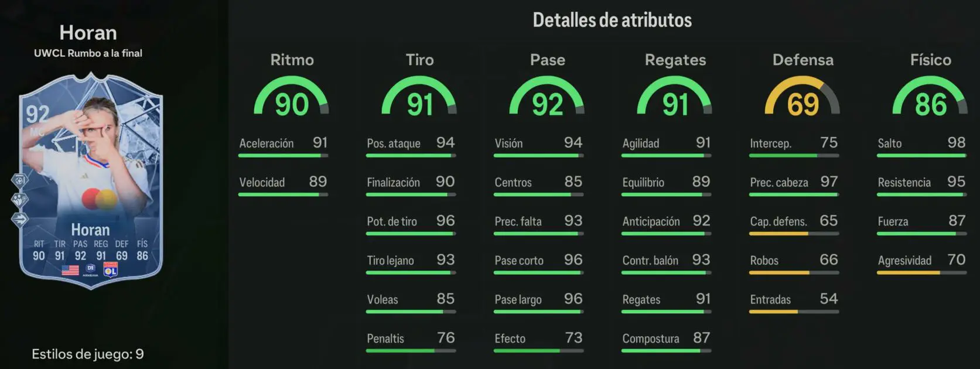Image resolution: width=980 pixels, height=369 pixels.
Task: Click the arrow PlayStyle icon on the card
Action: coord(19,220)
